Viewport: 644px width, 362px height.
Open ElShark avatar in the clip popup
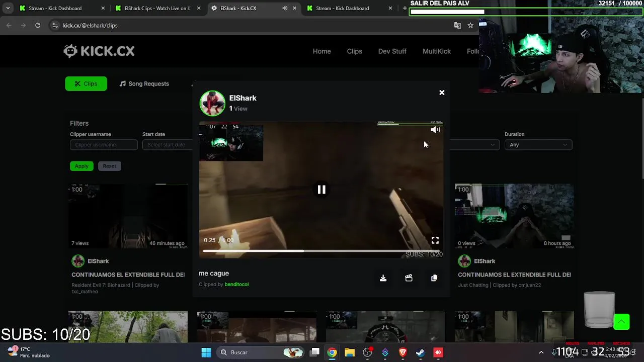tap(212, 103)
